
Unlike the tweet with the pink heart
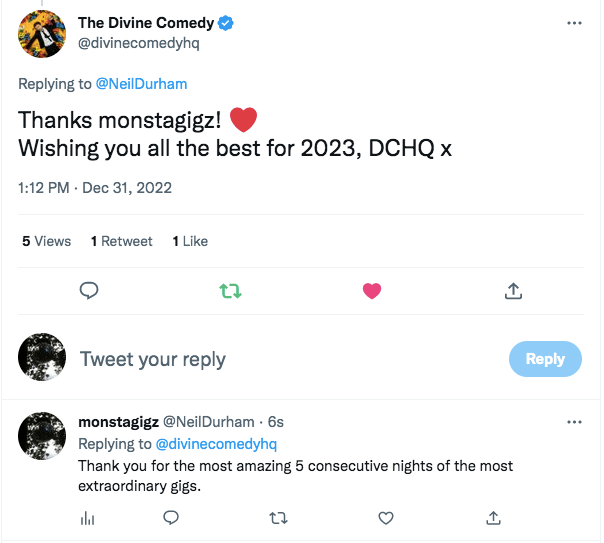coord(372,291)
